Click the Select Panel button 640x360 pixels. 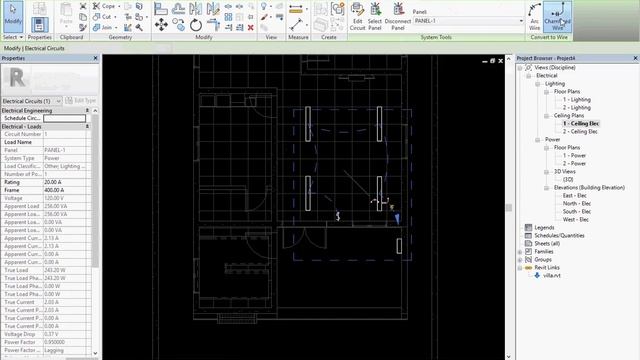pyautogui.click(x=375, y=16)
